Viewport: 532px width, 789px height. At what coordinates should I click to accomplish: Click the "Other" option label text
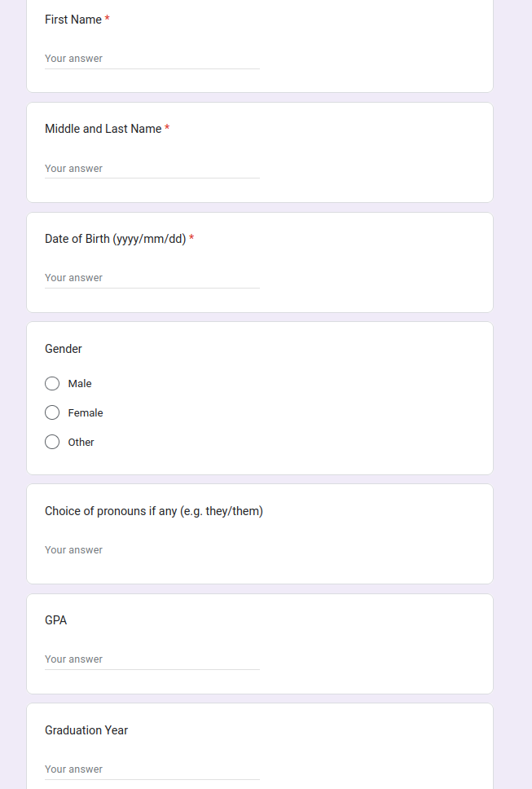pyautogui.click(x=81, y=443)
